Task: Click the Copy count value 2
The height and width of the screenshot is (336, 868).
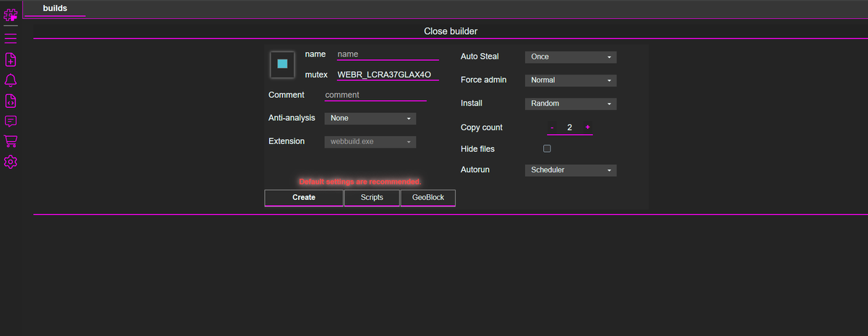Action: [570, 127]
